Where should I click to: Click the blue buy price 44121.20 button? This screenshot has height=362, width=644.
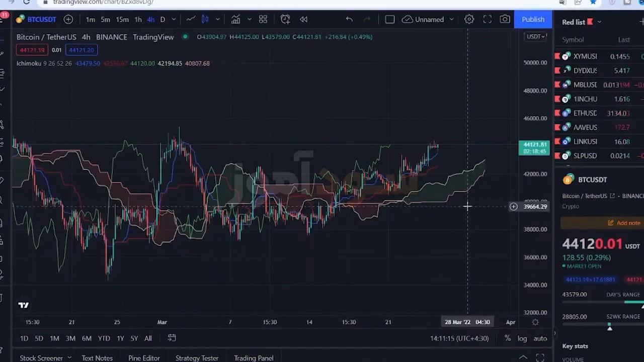pyautogui.click(x=82, y=50)
